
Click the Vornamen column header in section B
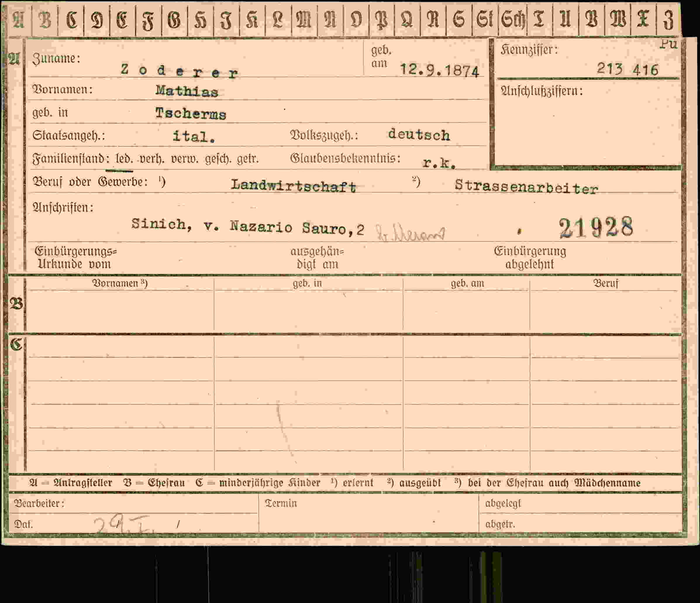(x=120, y=283)
